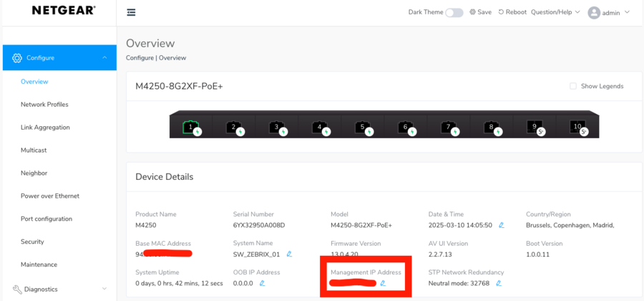Select port 1 on the switch
The image size is (644, 301).
[191, 128]
